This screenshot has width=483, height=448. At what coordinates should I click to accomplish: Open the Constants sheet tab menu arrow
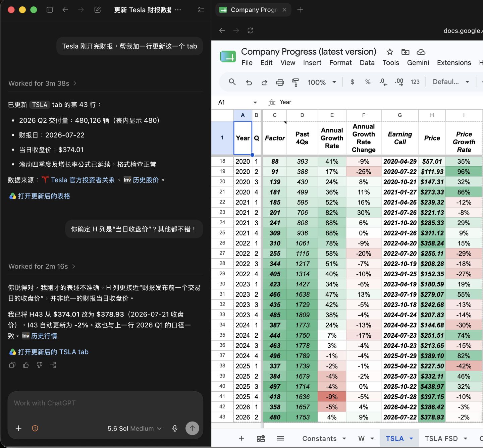[x=344, y=438]
